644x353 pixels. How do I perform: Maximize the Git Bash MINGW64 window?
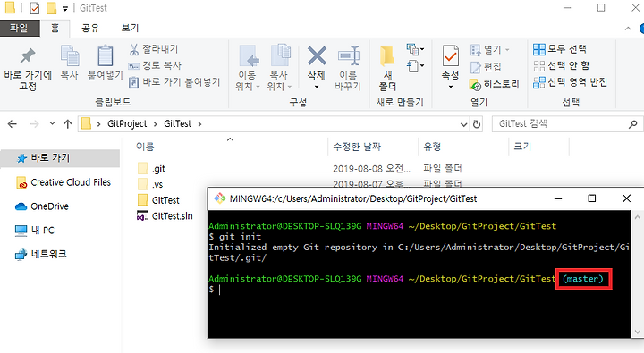pyautogui.click(x=592, y=198)
